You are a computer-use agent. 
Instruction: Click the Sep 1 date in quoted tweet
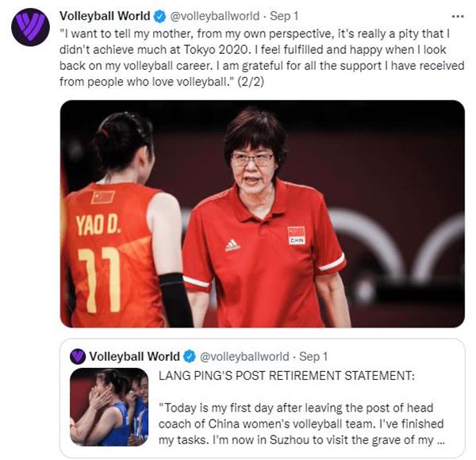(x=313, y=357)
